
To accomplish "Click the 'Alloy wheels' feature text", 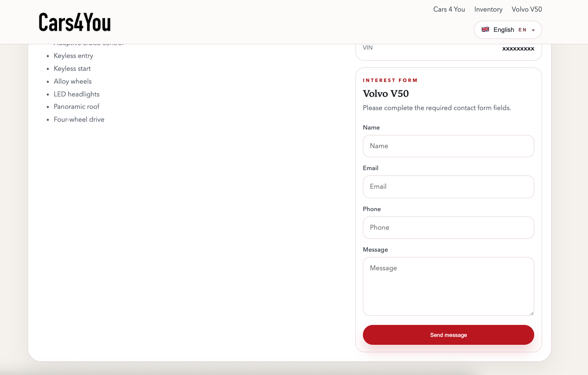I will point(73,82).
